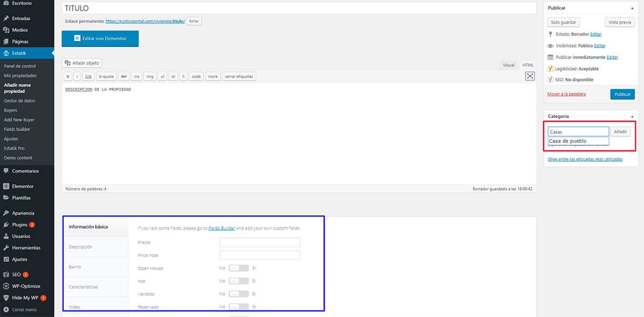This screenshot has width=644, height=317.
Task: Click the Plantillas folder icon
Action: coord(6,198)
